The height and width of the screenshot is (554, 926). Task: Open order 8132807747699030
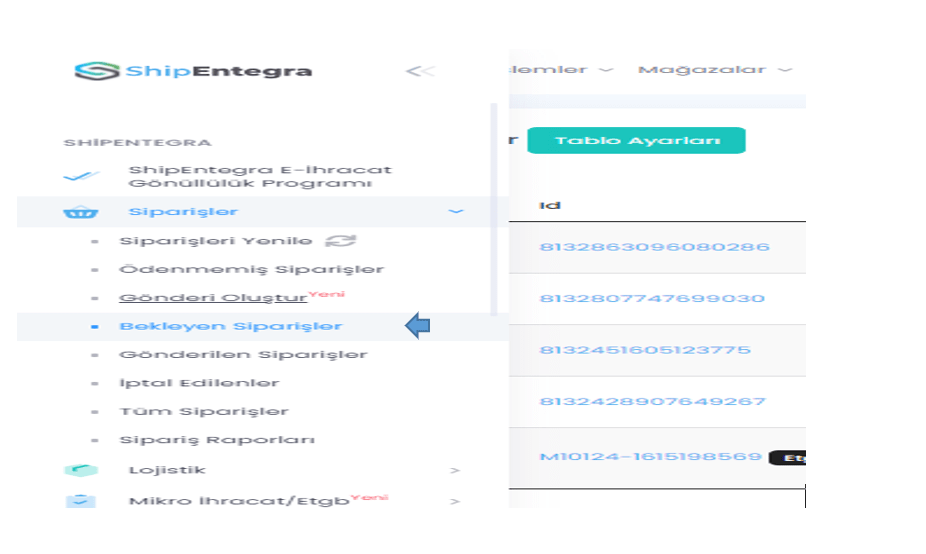[x=653, y=298]
